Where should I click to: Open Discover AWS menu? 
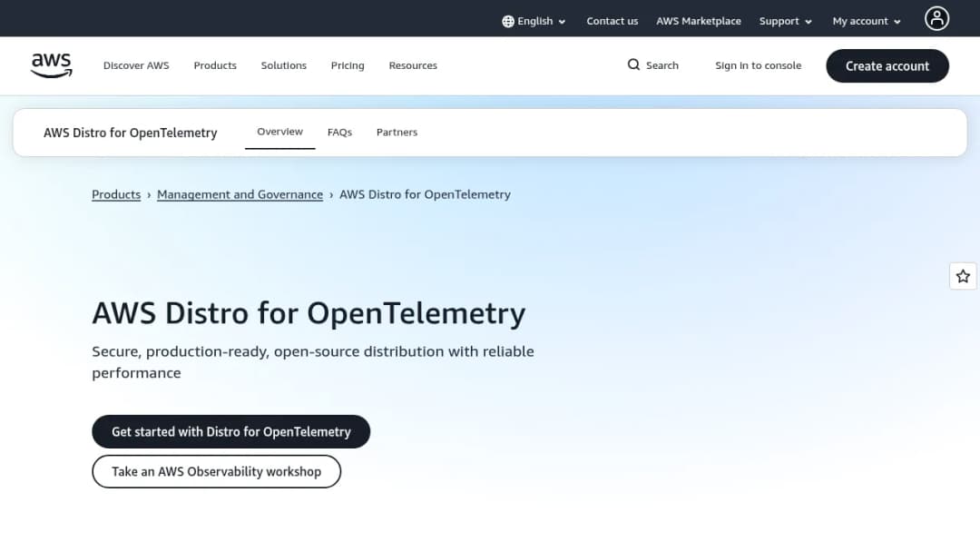pyautogui.click(x=136, y=65)
